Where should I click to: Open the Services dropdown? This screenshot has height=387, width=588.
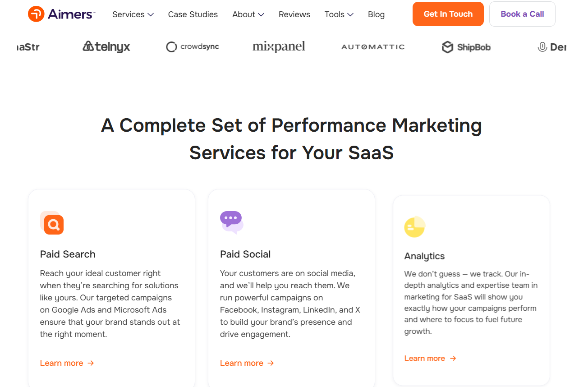(x=133, y=14)
